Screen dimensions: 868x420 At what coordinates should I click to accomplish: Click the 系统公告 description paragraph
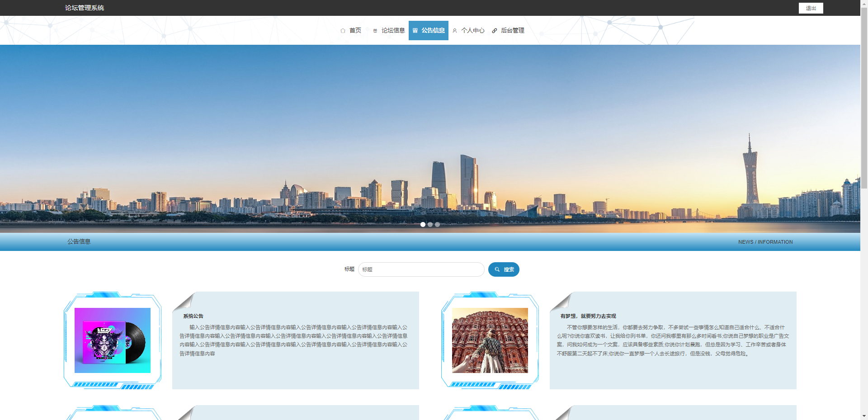[x=294, y=340]
